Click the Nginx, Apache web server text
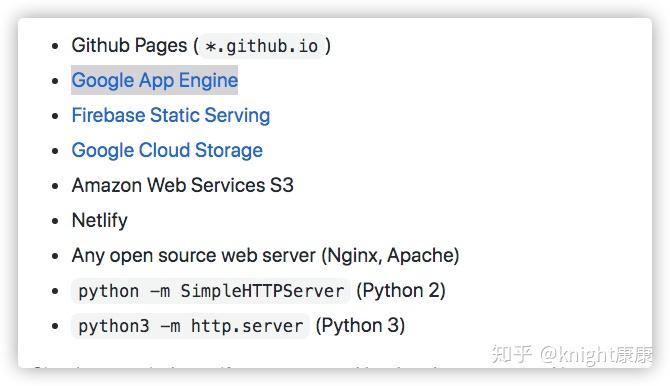 tap(265, 256)
